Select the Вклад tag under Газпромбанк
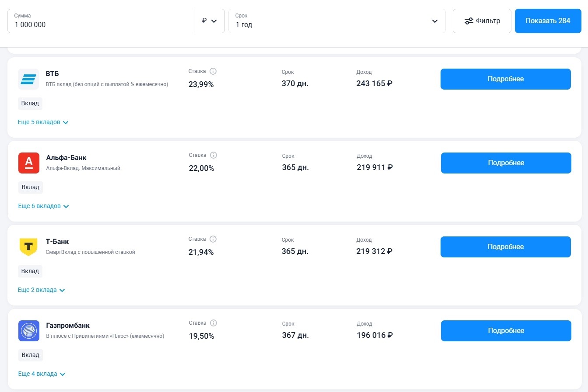The image size is (588, 392). [31, 355]
